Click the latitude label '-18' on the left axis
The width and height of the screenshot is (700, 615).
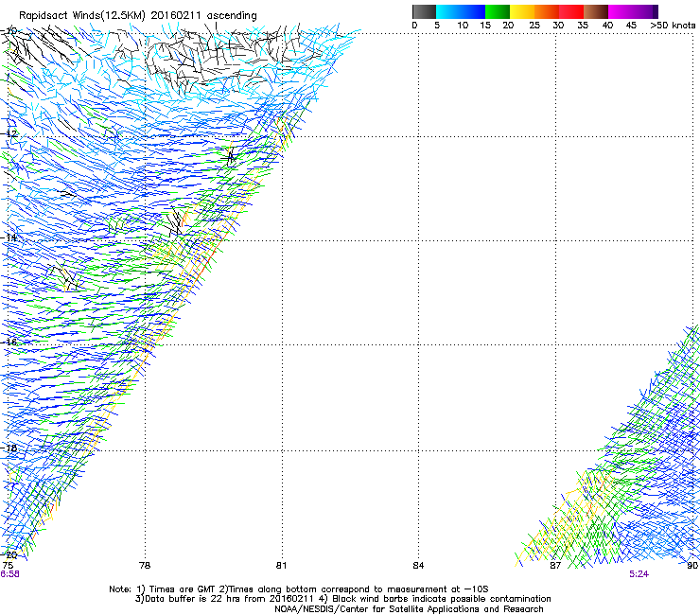click(9, 448)
